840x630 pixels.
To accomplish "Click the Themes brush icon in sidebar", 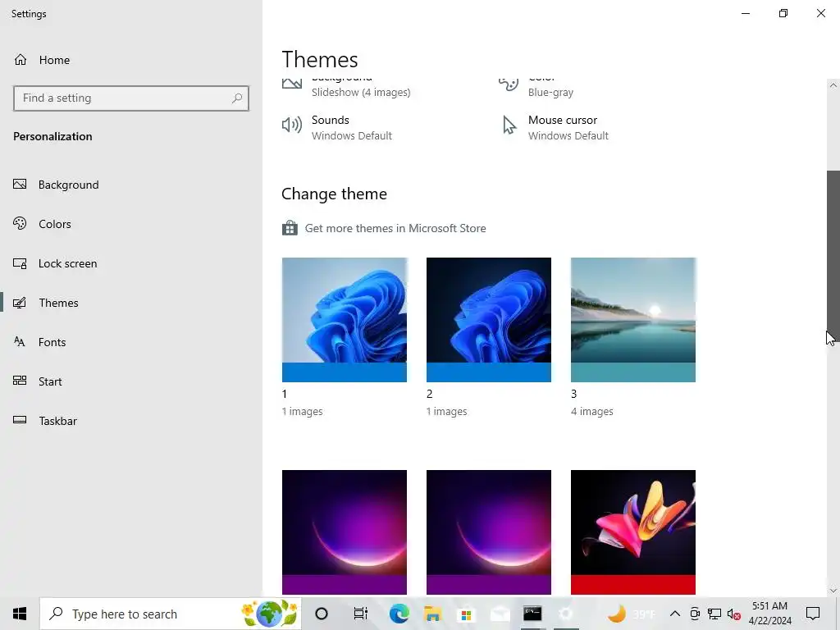I will 20,303.
